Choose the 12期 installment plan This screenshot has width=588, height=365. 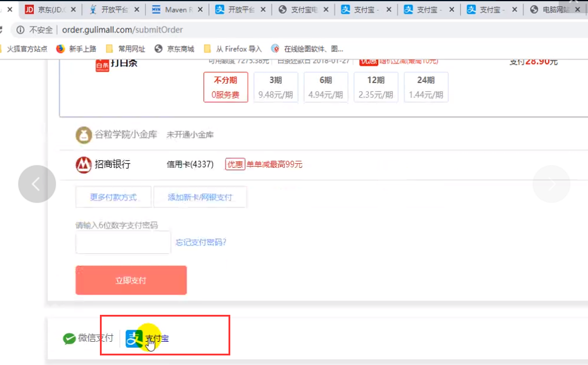point(376,87)
